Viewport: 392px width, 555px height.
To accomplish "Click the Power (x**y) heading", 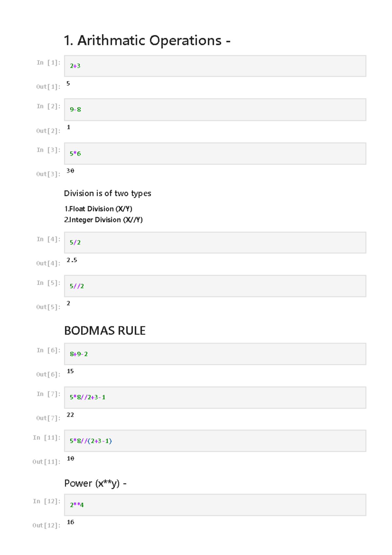I will [95, 483].
